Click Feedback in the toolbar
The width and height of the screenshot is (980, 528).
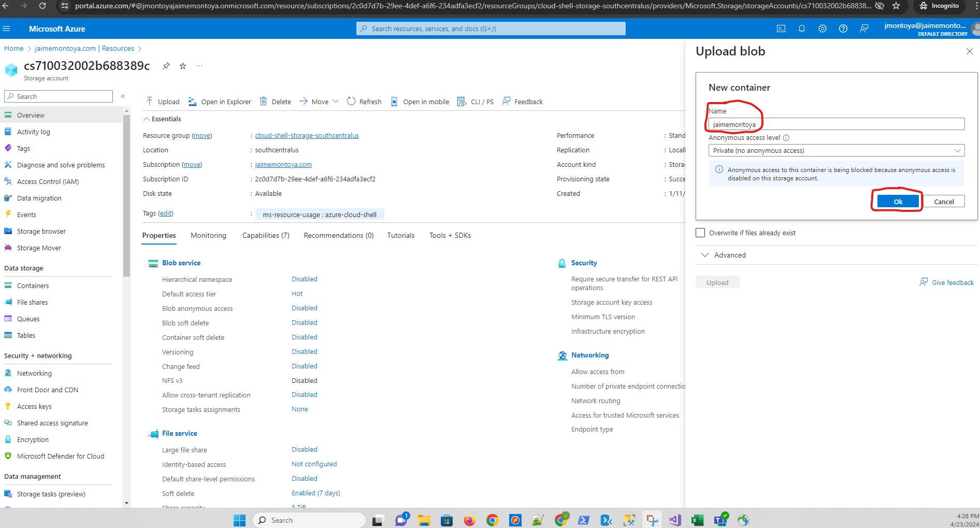pyautogui.click(x=522, y=102)
